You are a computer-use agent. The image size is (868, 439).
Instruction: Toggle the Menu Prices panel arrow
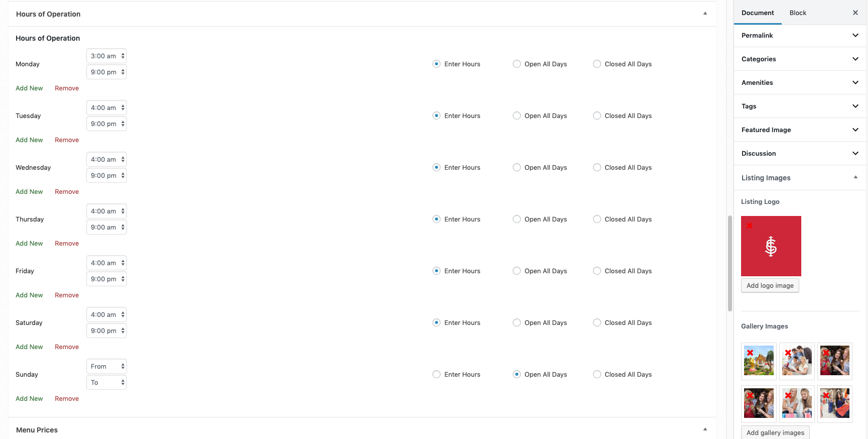705,429
